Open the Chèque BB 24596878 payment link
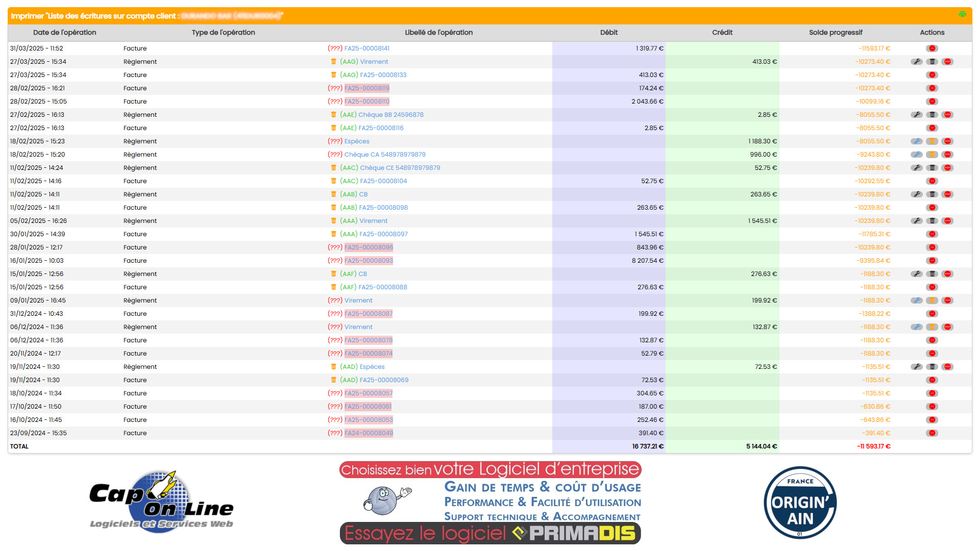980x551 pixels. 391,115
